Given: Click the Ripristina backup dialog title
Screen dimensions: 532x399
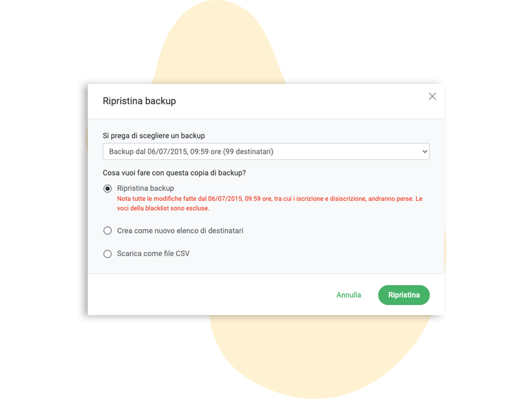Looking at the screenshot, I should 139,101.
